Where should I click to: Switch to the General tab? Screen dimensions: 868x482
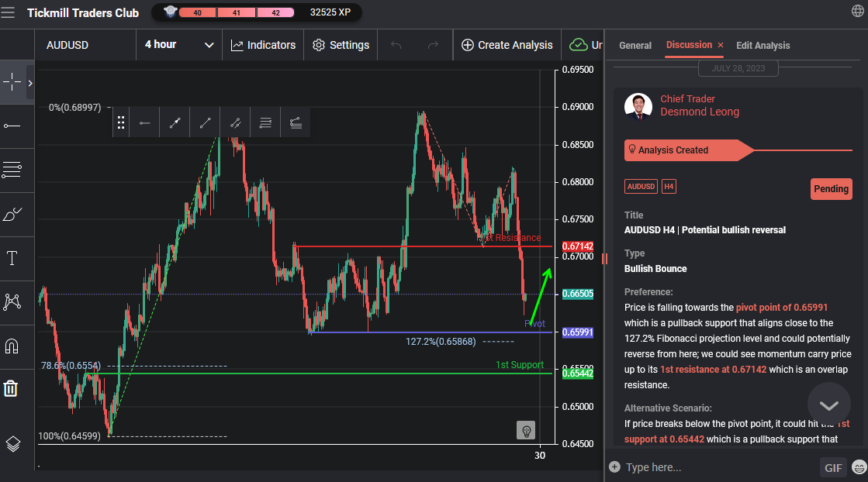(x=635, y=45)
